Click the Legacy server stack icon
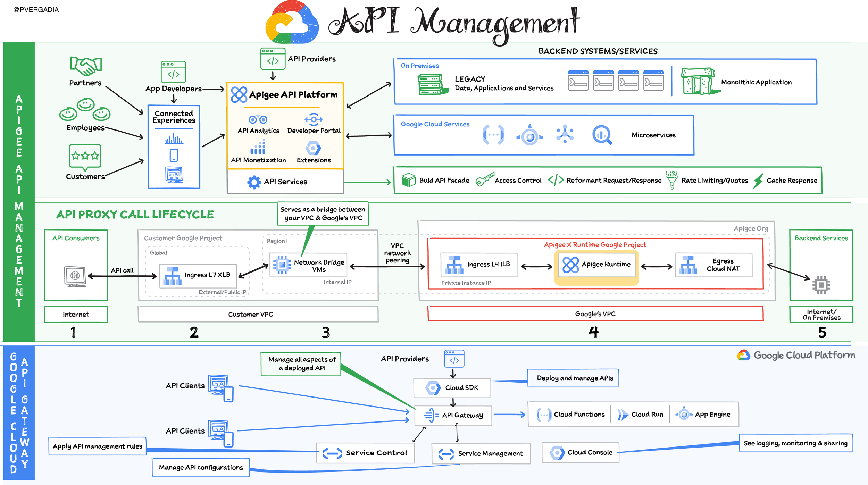 click(x=432, y=84)
